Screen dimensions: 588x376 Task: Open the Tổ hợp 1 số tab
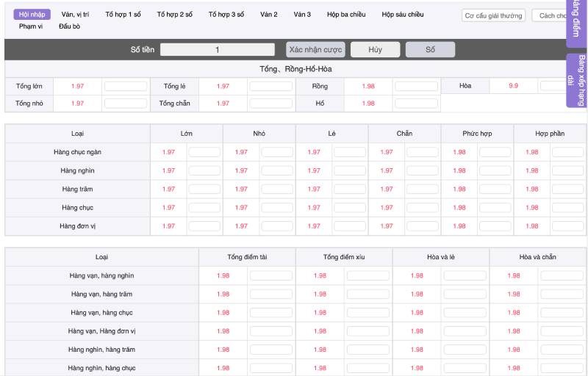click(x=123, y=15)
